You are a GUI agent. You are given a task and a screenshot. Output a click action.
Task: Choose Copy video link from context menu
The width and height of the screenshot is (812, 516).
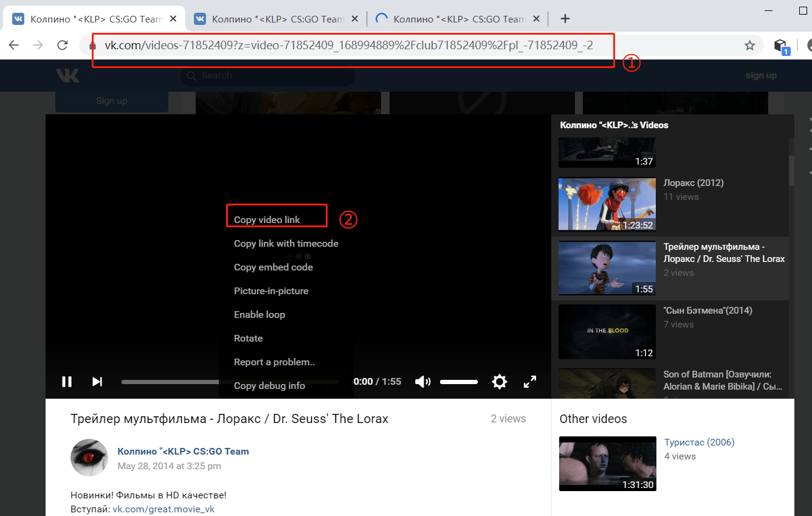pyautogui.click(x=267, y=219)
